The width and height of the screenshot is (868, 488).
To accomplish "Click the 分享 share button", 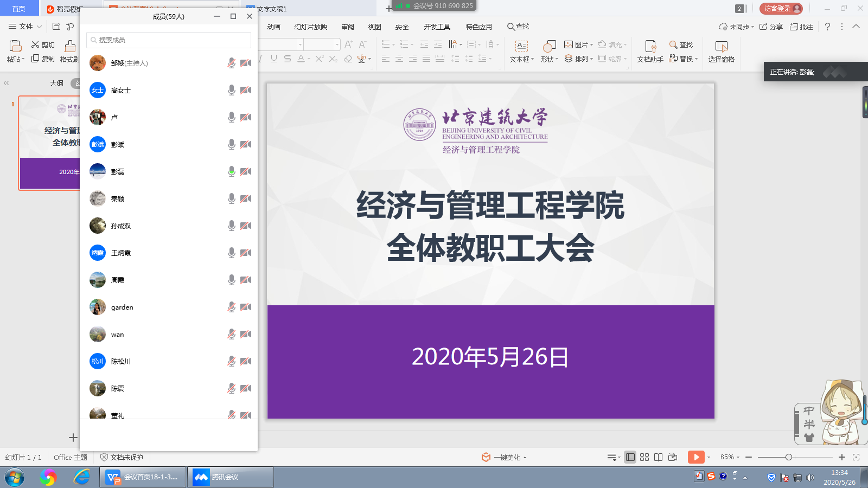I will coord(773,26).
